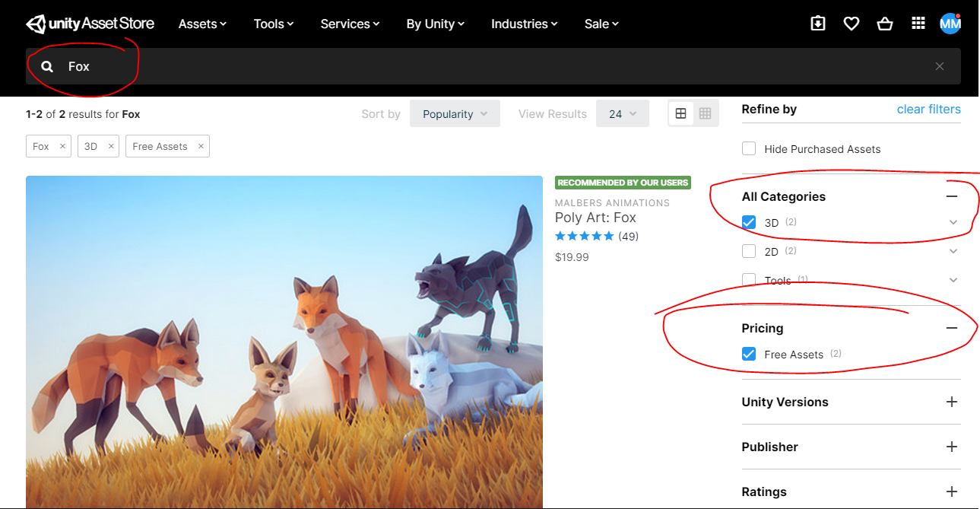Click the clear filters link
This screenshot has height=509, width=980.
point(929,109)
